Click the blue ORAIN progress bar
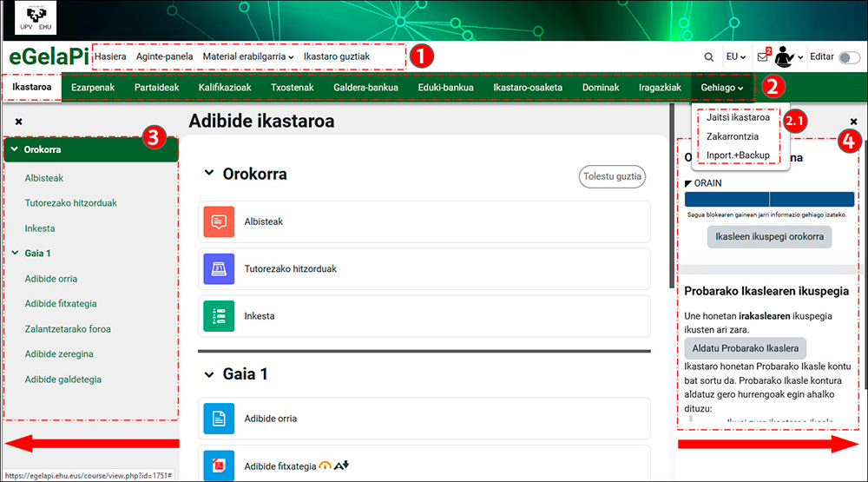The height and width of the screenshot is (482, 868). tap(769, 199)
